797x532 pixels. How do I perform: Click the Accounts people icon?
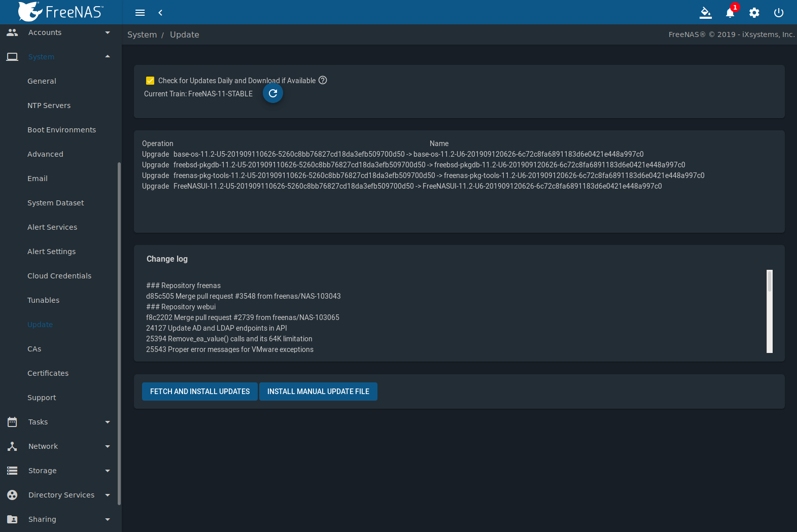click(12, 32)
